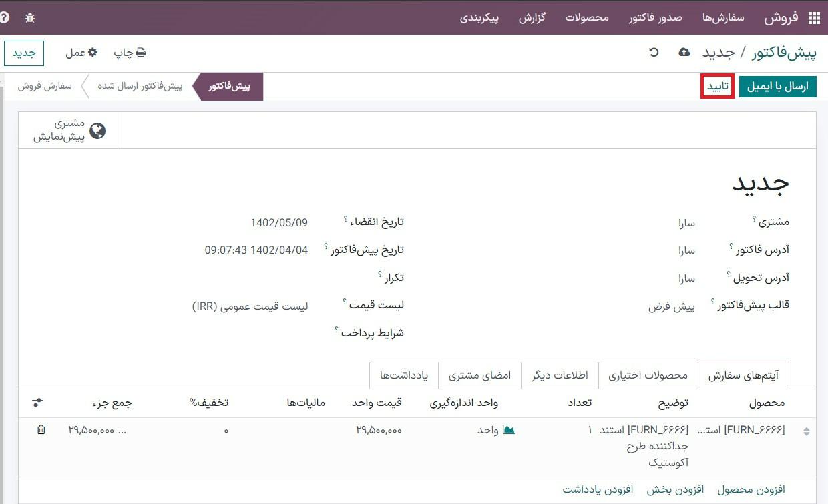The width and height of the screenshot is (828, 504).
Task: Click the افزودن محصول link
Action: (x=751, y=490)
